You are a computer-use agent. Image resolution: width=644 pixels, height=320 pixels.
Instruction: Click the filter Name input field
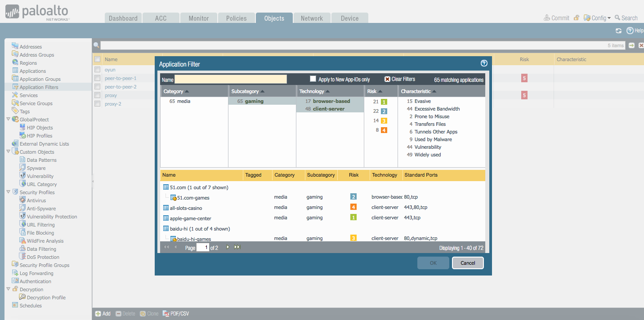[x=230, y=80]
